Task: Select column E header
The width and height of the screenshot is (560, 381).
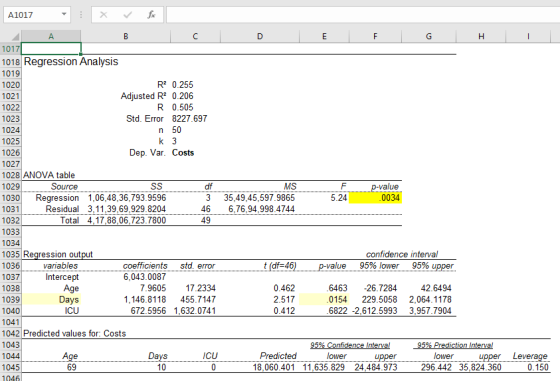Action: (x=324, y=36)
